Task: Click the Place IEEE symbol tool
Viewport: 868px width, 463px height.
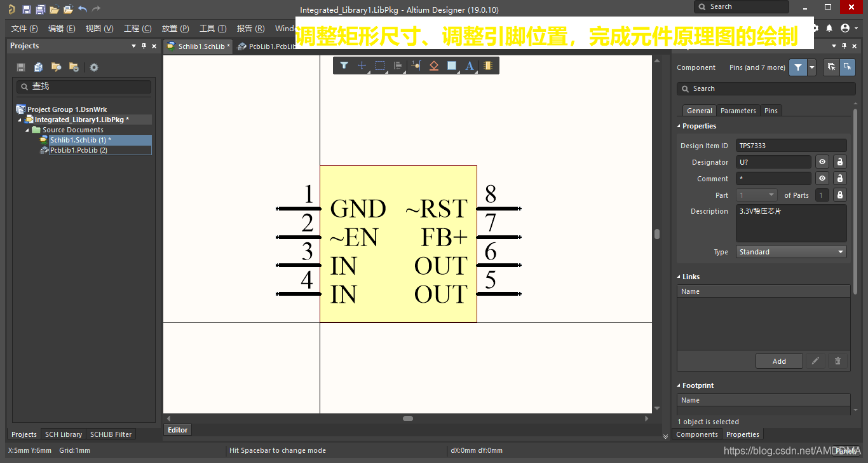Action: click(x=434, y=66)
